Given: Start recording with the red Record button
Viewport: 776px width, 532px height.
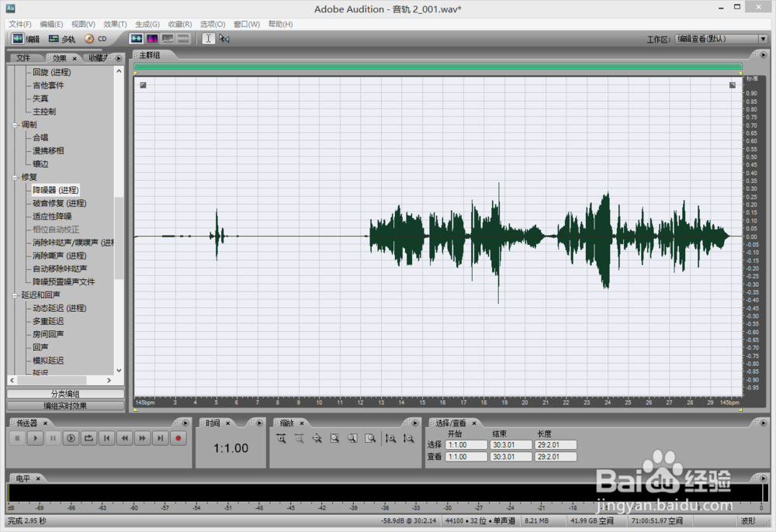Looking at the screenshot, I should pyautogui.click(x=178, y=438).
